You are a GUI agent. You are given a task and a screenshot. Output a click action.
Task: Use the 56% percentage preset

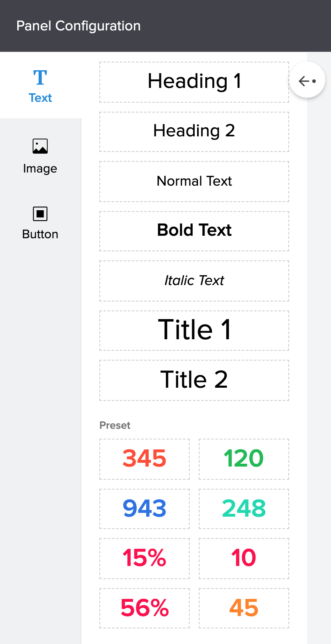click(145, 608)
